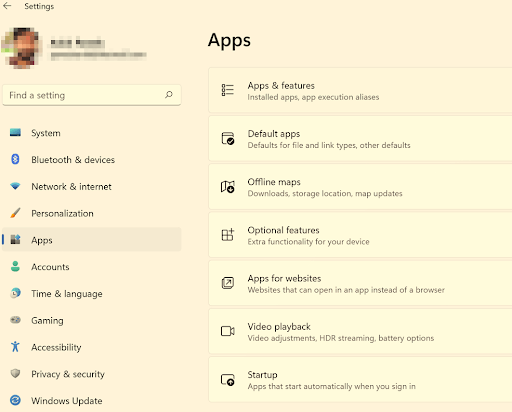Click 'Extra functionality for your device' text

[x=308, y=242]
